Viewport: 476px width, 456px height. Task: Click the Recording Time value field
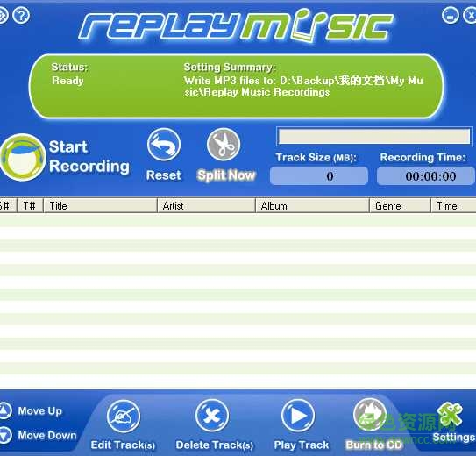tap(426, 176)
